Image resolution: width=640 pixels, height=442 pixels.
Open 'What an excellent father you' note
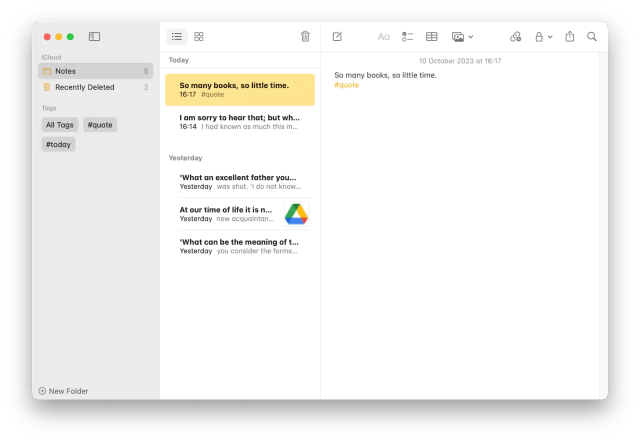(x=240, y=182)
